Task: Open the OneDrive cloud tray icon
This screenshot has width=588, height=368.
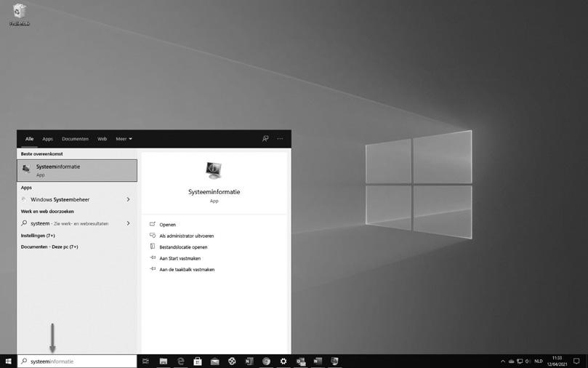Action: (511, 361)
